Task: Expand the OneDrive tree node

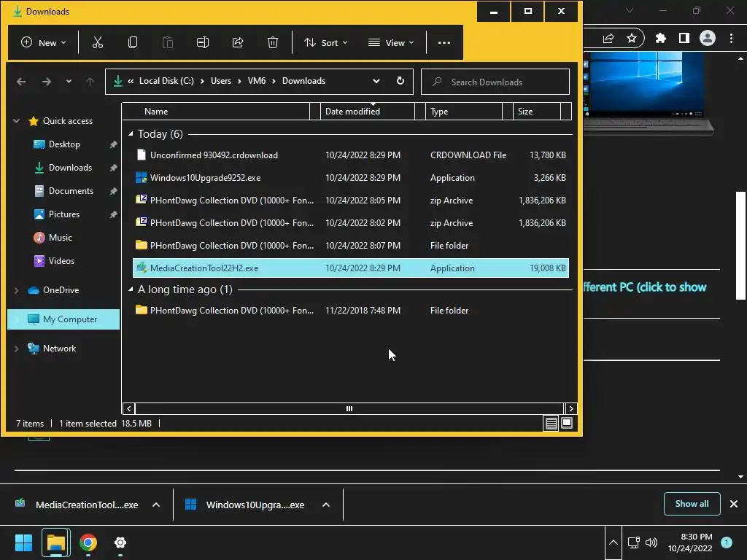Action: coord(17,290)
